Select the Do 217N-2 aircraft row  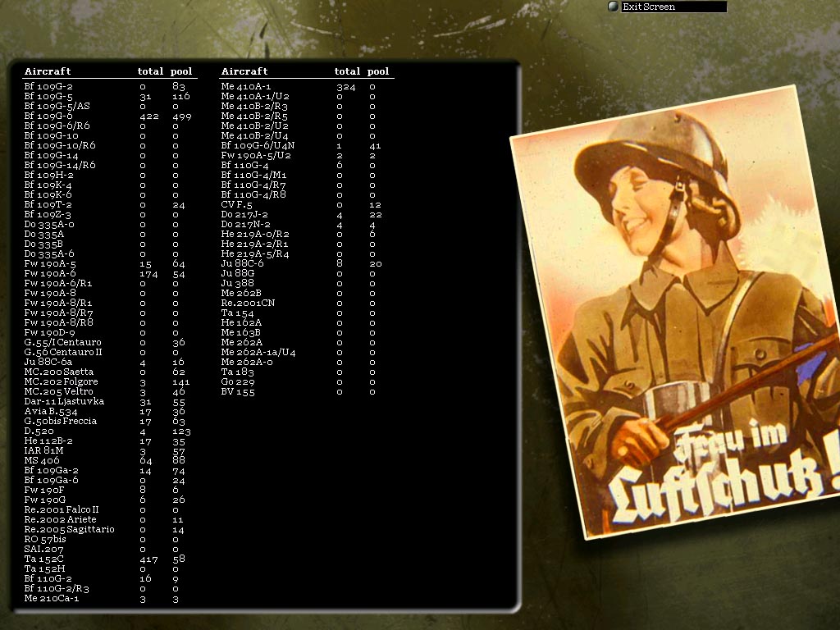pyautogui.click(x=306, y=225)
